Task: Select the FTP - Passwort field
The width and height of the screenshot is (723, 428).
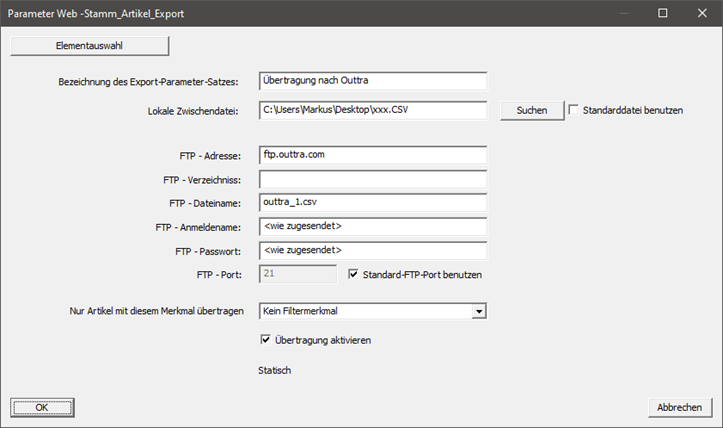Action: coord(373,251)
